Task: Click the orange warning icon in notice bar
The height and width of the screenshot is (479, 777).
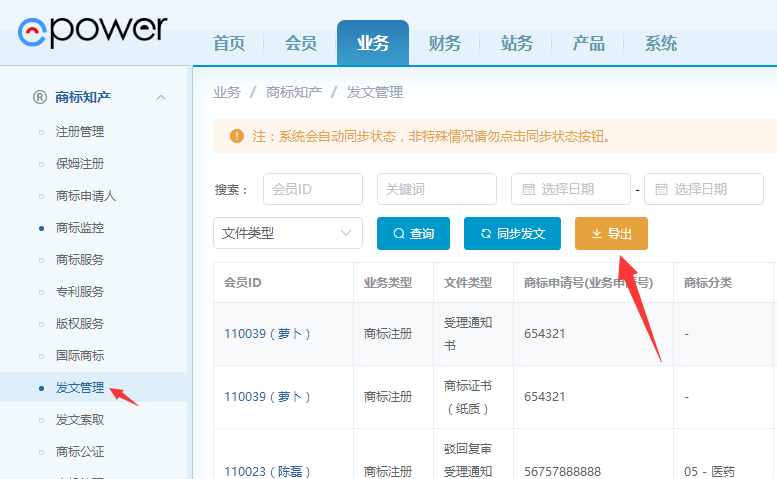Action: [236, 136]
